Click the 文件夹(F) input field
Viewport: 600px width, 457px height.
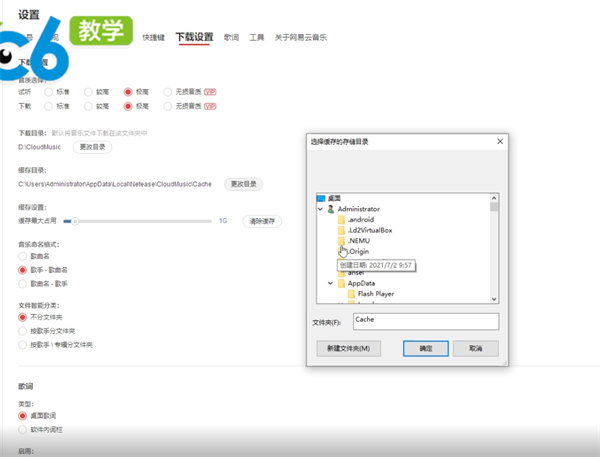tap(426, 322)
